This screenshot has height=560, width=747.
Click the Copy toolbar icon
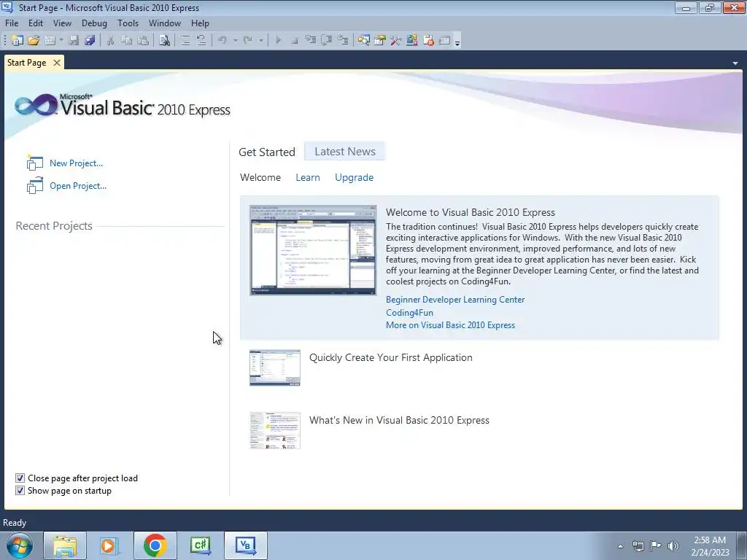pyautogui.click(x=126, y=41)
